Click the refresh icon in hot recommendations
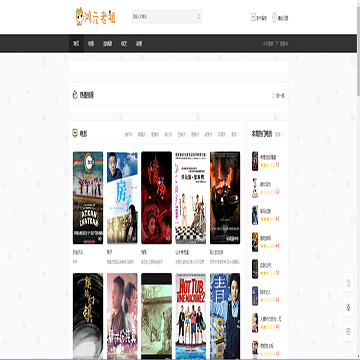The image size is (360, 360). (274, 96)
